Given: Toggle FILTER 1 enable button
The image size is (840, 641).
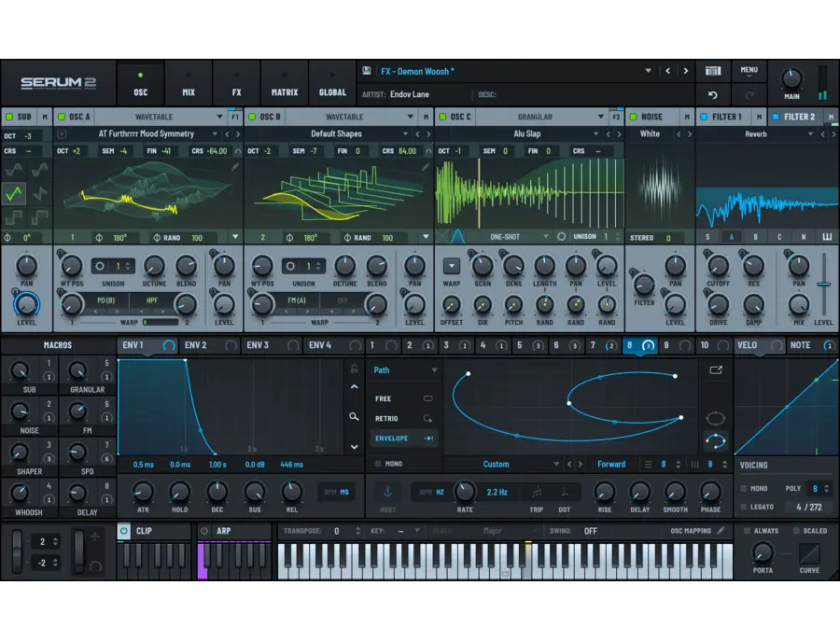Looking at the screenshot, I should tap(704, 117).
